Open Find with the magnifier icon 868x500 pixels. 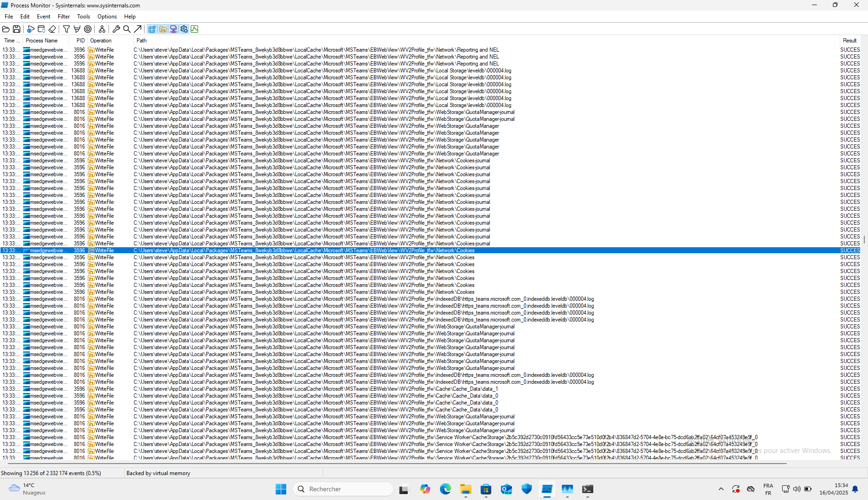point(127,29)
